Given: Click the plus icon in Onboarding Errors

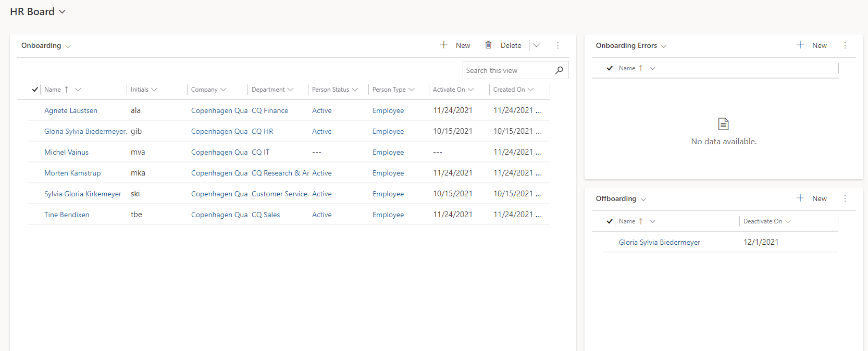Looking at the screenshot, I should click(x=800, y=45).
